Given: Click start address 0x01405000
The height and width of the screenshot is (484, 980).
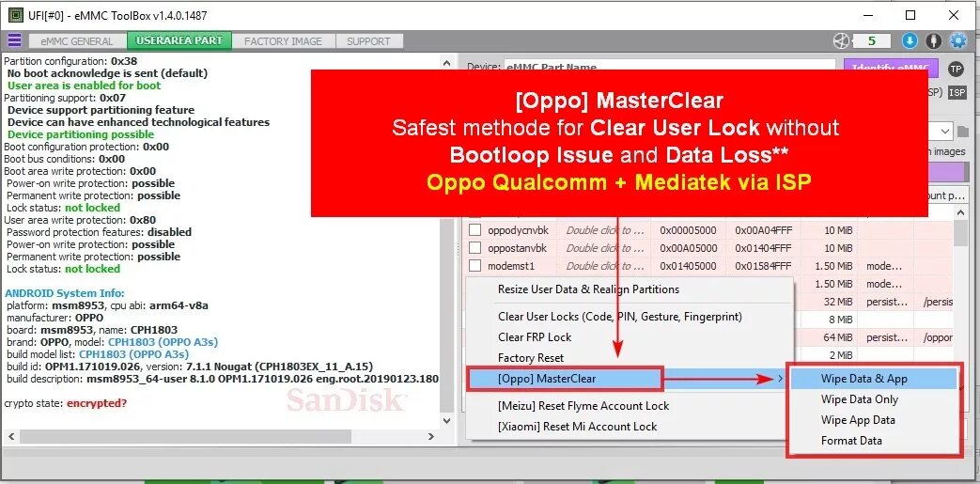Looking at the screenshot, I should [x=689, y=266].
